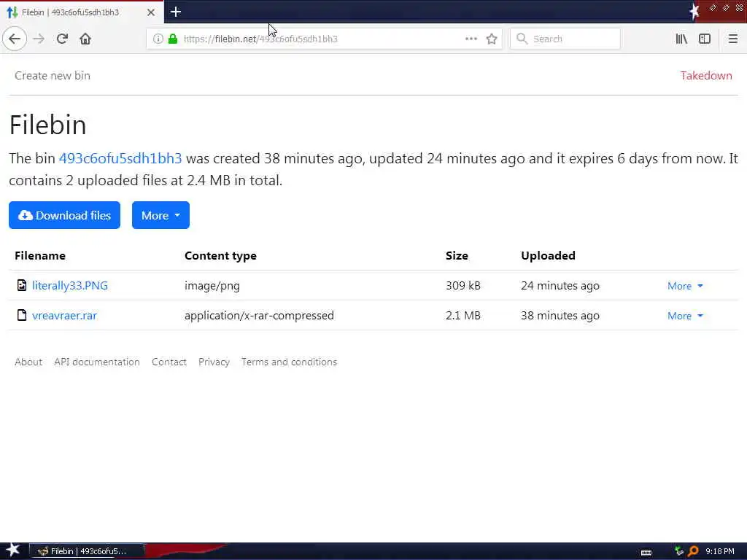The height and width of the screenshot is (560, 747).
Task: Toggle the sidebar view icon
Action: pos(705,39)
